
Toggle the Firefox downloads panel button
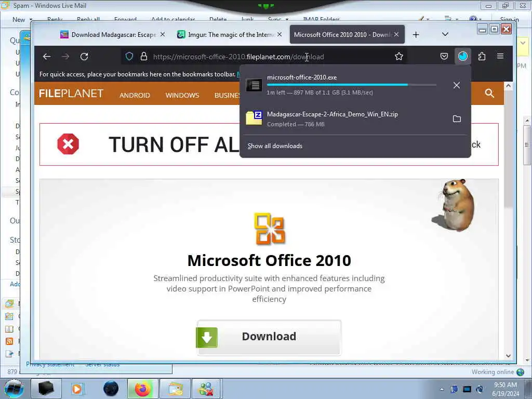coord(462,56)
